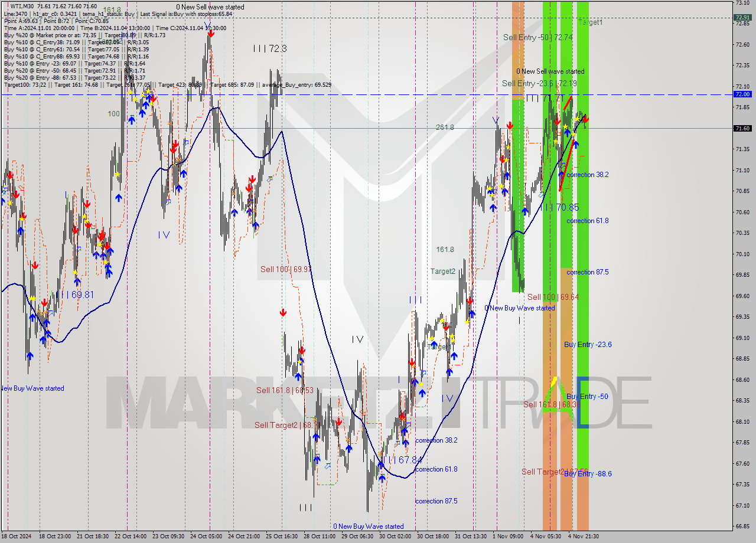Click 72.60 on the price axis
Viewport: 756px width, 543px height.
click(742, 45)
